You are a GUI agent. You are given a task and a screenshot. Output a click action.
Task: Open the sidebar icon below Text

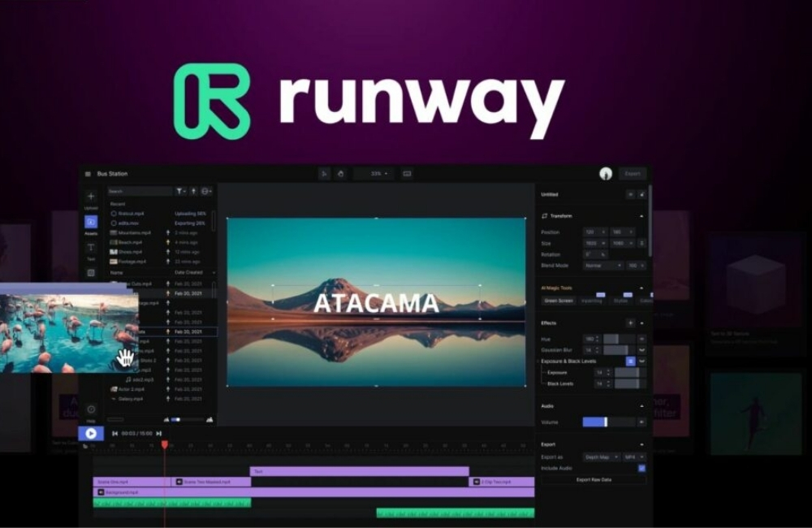(91, 273)
